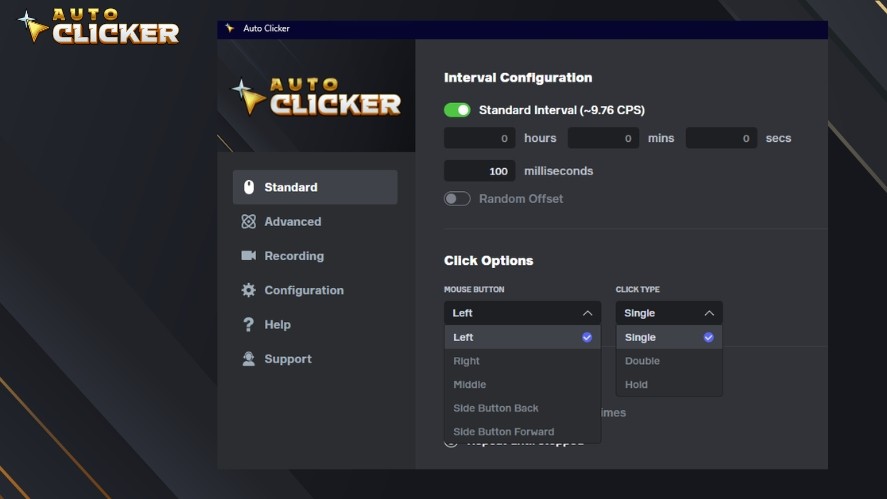This screenshot has width=887, height=499.
Task: Choose Single from the click type list
Action: 669,337
